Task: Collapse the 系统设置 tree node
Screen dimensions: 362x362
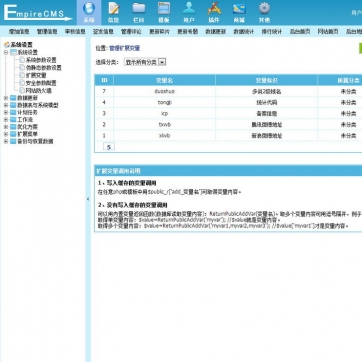Action: 6,52
